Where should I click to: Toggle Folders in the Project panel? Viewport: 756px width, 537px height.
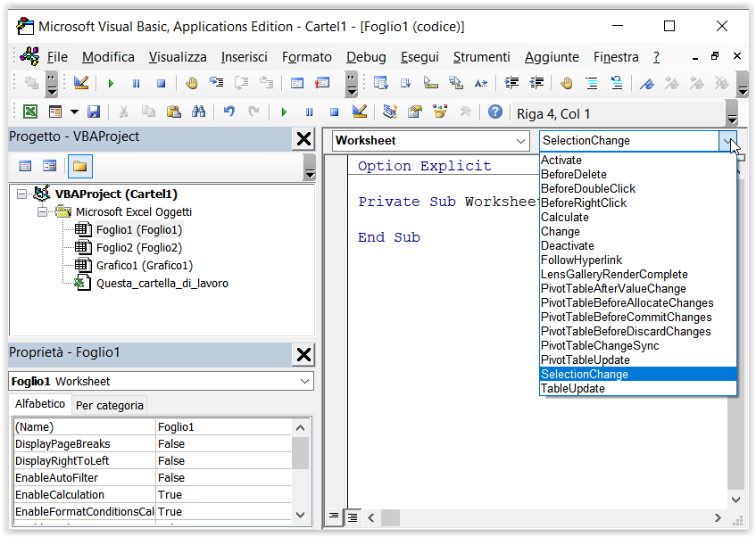coord(80,166)
